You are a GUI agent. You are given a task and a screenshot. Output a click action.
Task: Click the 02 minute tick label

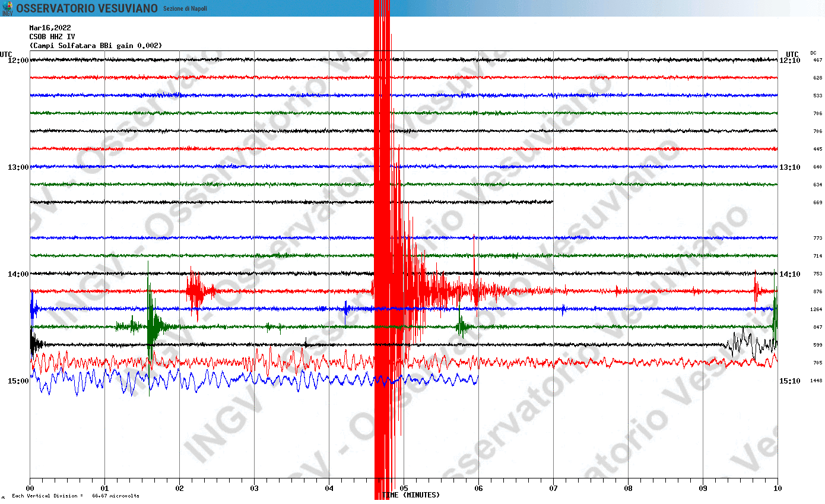[x=179, y=489]
